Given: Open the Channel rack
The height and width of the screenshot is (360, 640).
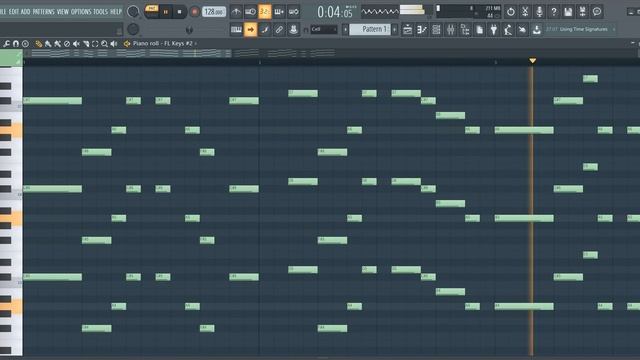Looking at the screenshot, I should pos(436,29).
